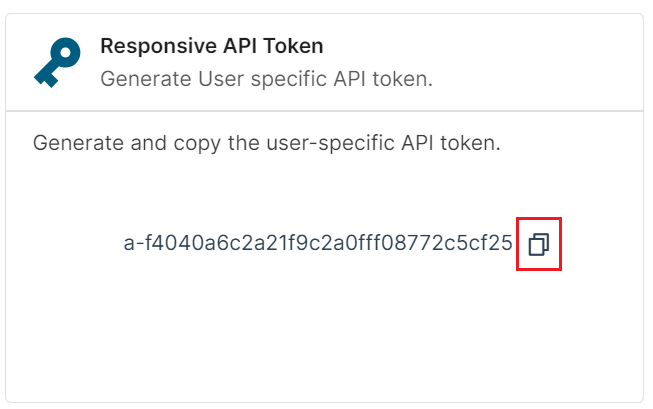Click the blank space right of the copy icon
Screen dimensions: 653x409
click(x=602, y=244)
